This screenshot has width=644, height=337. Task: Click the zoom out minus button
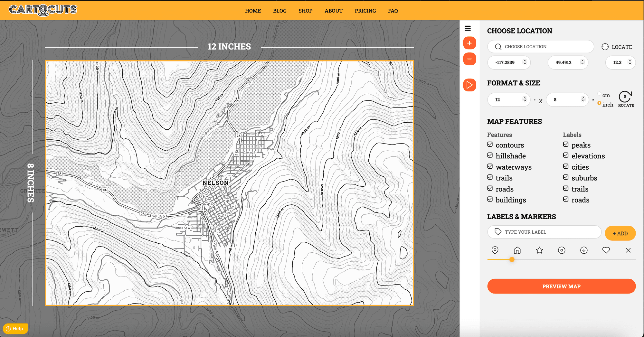(469, 59)
